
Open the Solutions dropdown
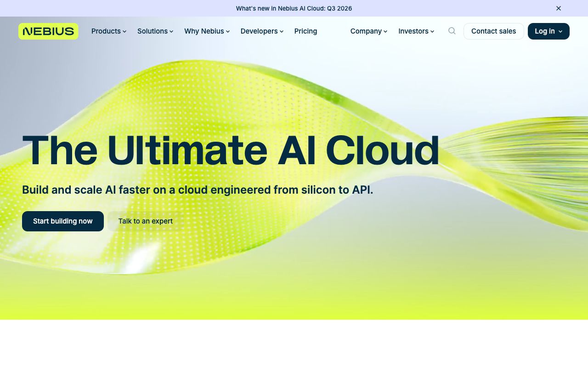155,31
